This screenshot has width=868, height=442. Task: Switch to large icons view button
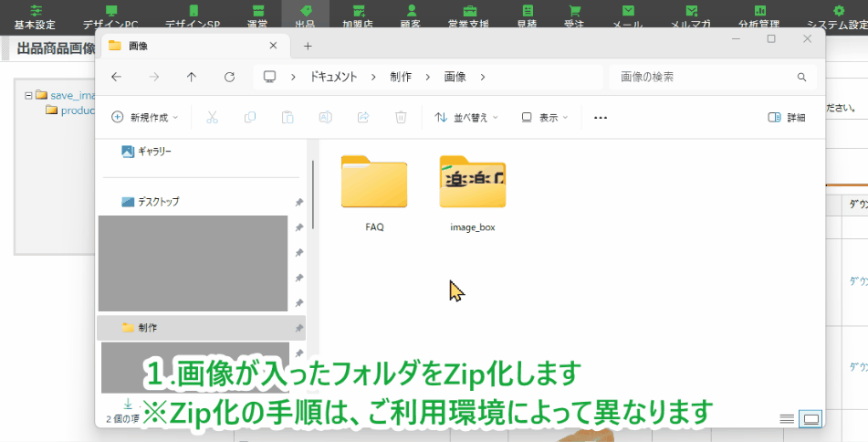point(811,419)
